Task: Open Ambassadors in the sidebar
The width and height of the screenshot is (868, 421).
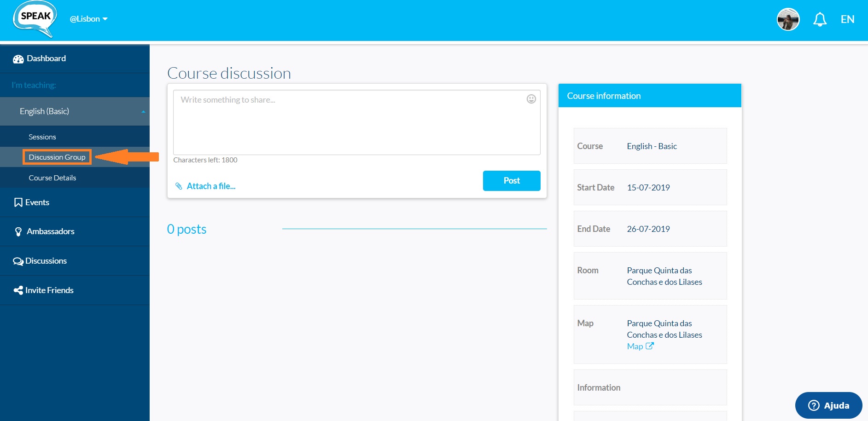Action: coord(75,231)
